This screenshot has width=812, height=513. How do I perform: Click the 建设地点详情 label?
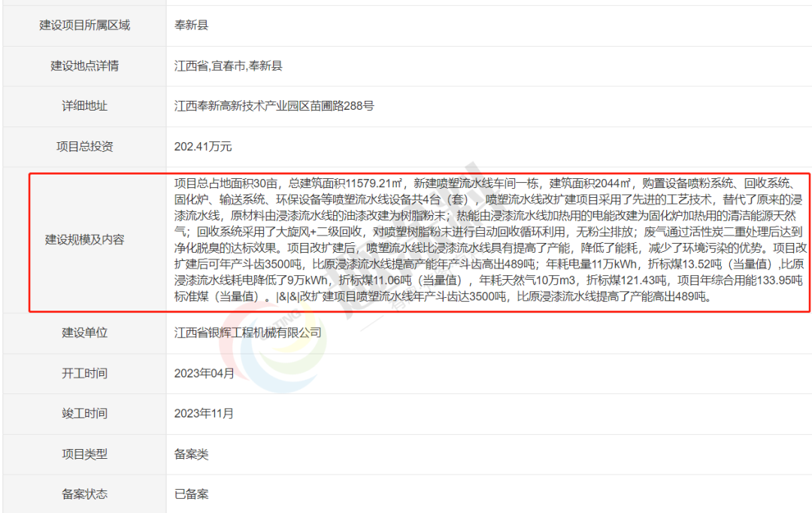click(x=84, y=65)
